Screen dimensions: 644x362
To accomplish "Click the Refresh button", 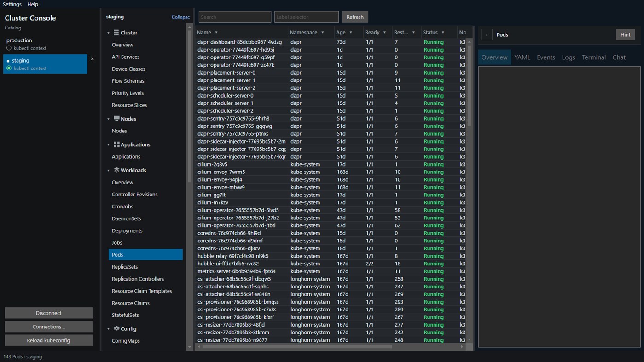I will pos(355,17).
